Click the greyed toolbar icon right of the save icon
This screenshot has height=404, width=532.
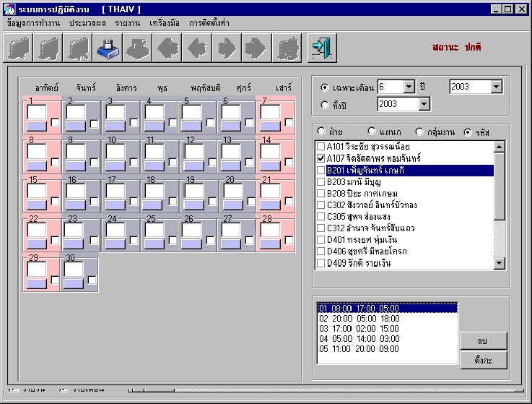[x=137, y=48]
